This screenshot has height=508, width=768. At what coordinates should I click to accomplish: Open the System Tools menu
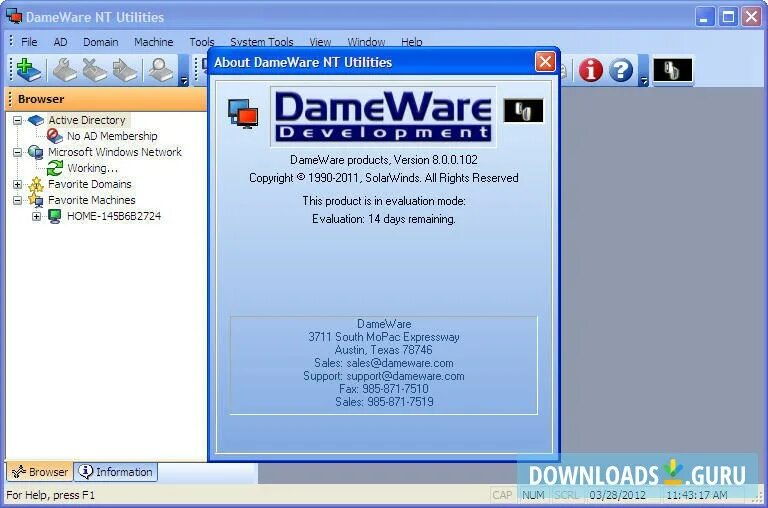coord(262,42)
